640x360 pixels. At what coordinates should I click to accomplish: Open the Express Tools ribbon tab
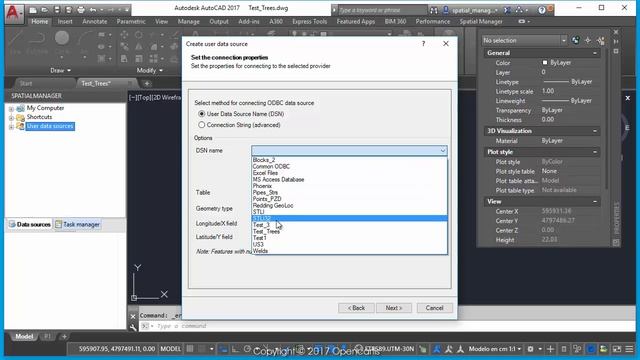click(309, 22)
